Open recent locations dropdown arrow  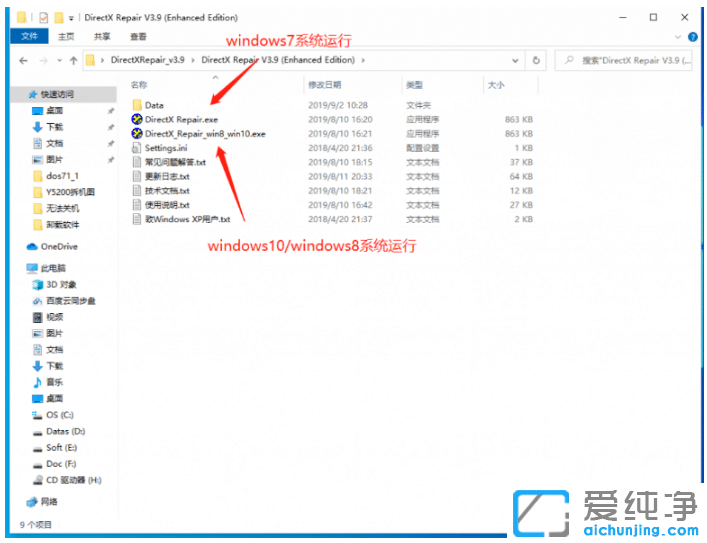point(60,60)
